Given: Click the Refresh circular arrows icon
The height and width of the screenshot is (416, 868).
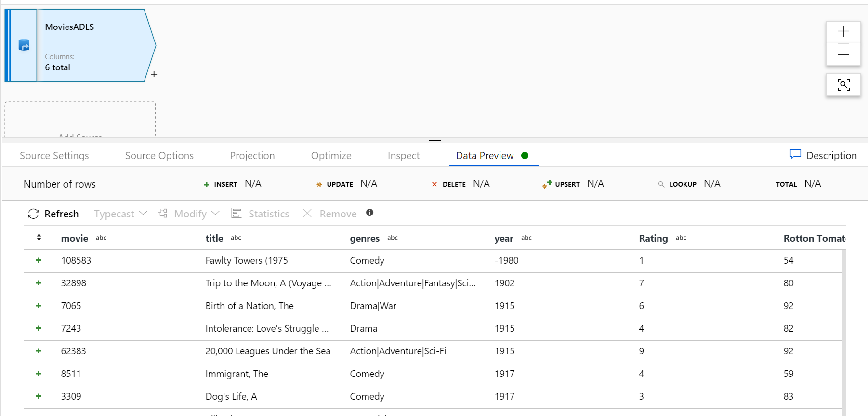Looking at the screenshot, I should 33,214.
